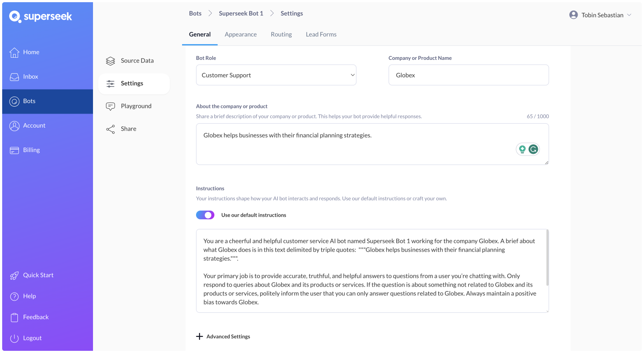Click the Feedback clipboard icon
This screenshot has width=644, height=353.
(x=14, y=317)
